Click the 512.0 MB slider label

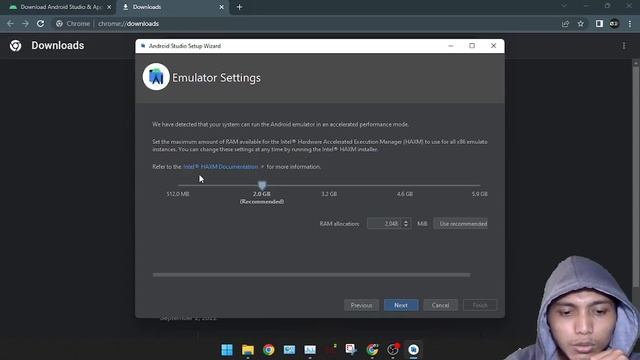pos(178,194)
